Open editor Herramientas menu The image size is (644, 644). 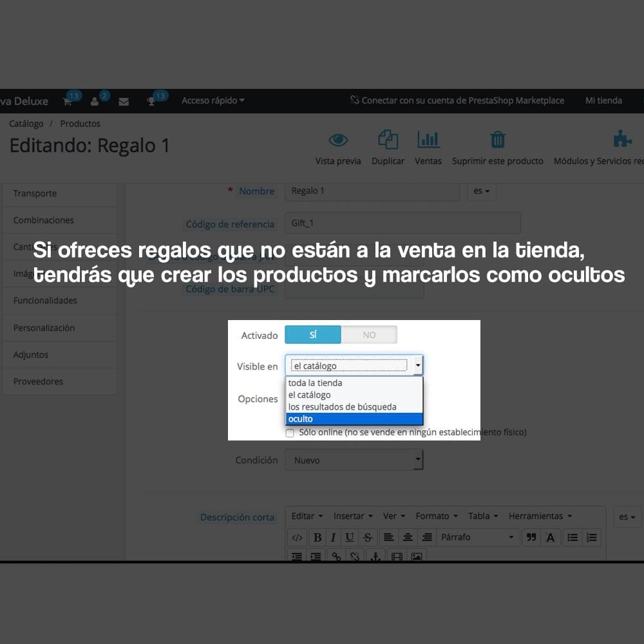540,516
